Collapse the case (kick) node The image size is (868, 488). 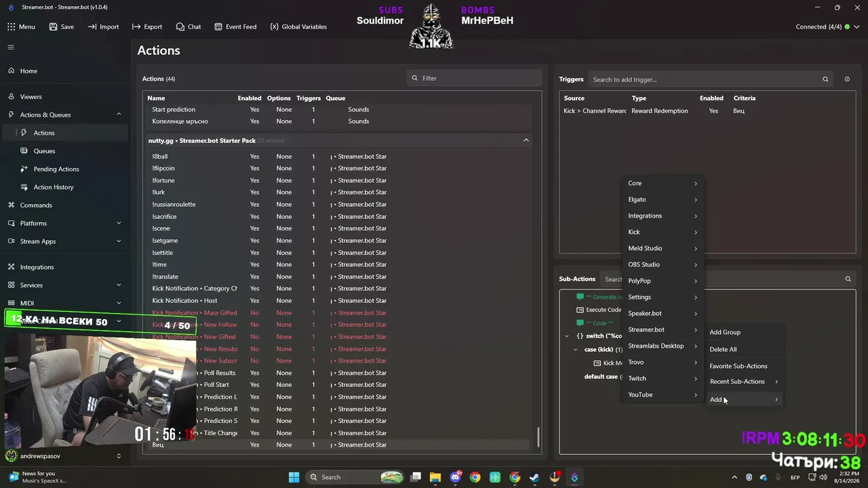click(x=576, y=350)
